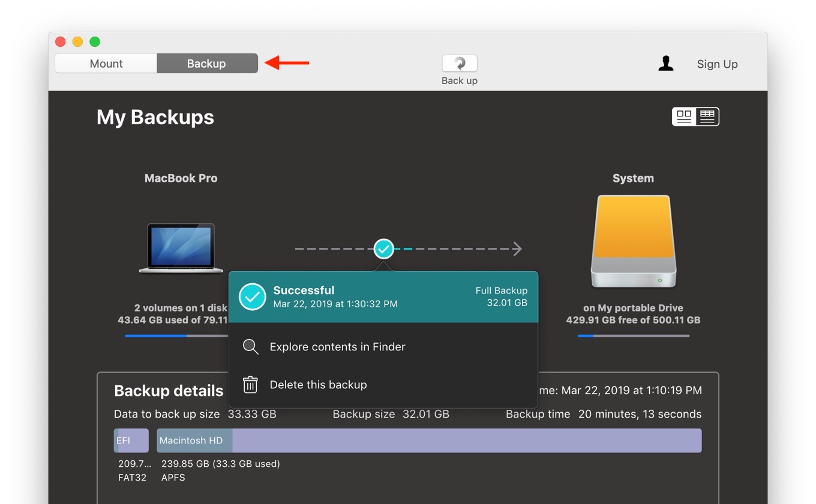Click the Sign Up link
The image size is (816, 504).
point(717,64)
